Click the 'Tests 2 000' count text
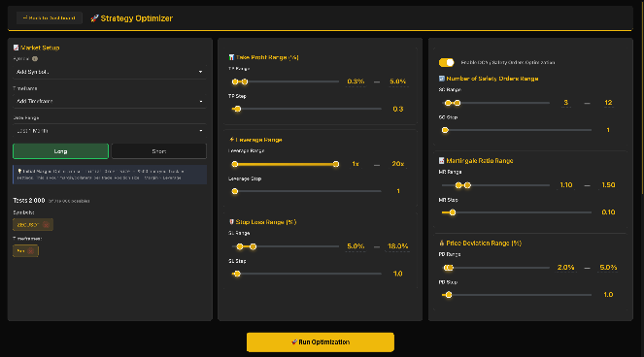Viewport: 644px width, 357px height. pyautogui.click(x=29, y=201)
